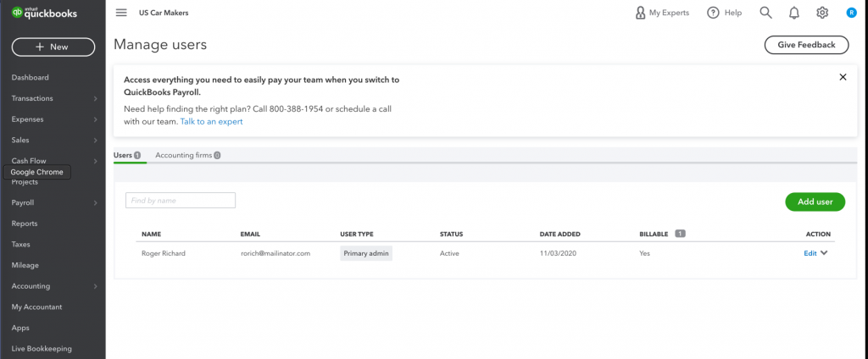Expand the Transactions sidebar submenu
Viewport: 868px width, 359px height.
95,98
